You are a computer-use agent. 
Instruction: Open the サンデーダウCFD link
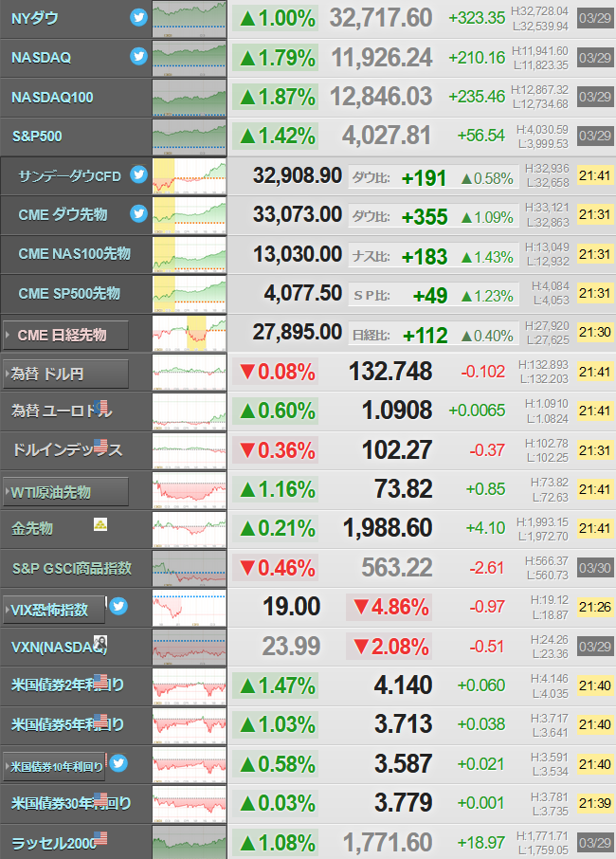(x=69, y=175)
